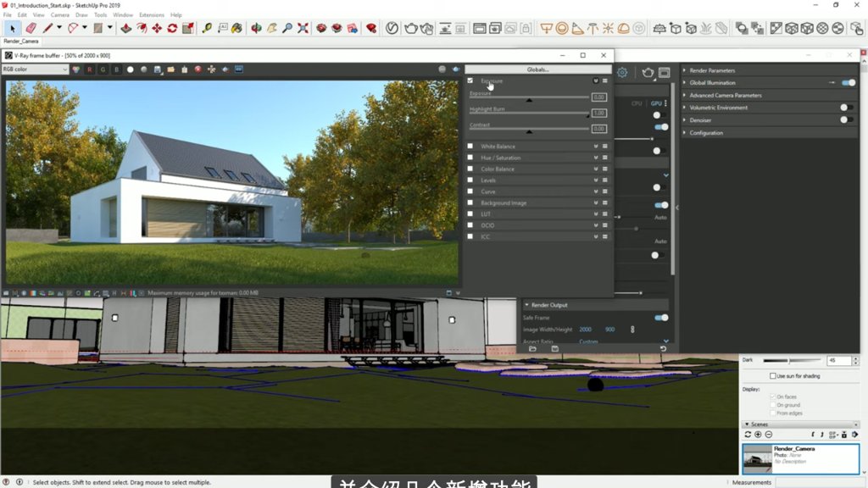The height and width of the screenshot is (488, 868).
Task: Enable the White Balance checkbox
Action: click(x=470, y=147)
